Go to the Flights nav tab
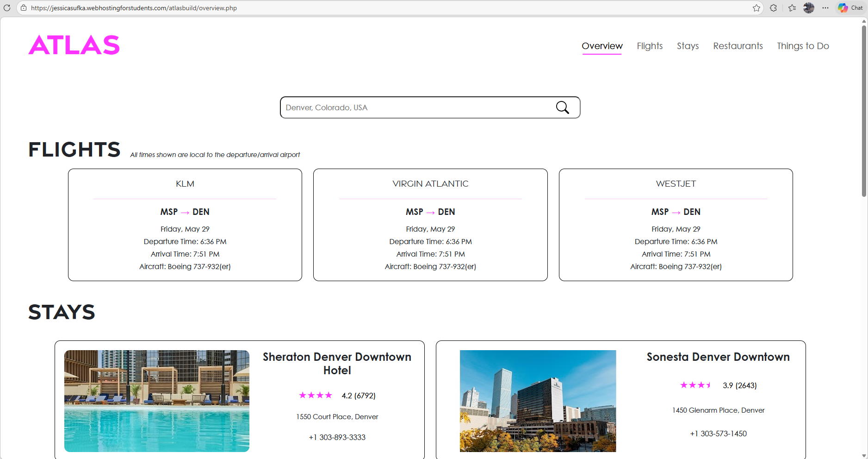Image resolution: width=868 pixels, height=459 pixels. click(650, 46)
